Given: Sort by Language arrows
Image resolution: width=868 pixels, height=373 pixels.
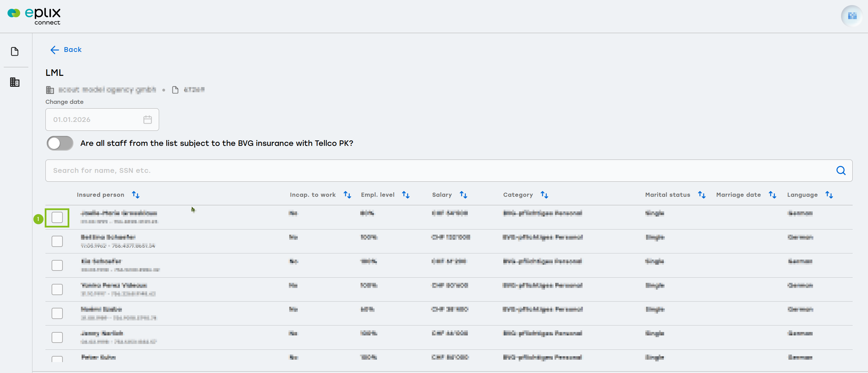Looking at the screenshot, I should click(x=829, y=195).
